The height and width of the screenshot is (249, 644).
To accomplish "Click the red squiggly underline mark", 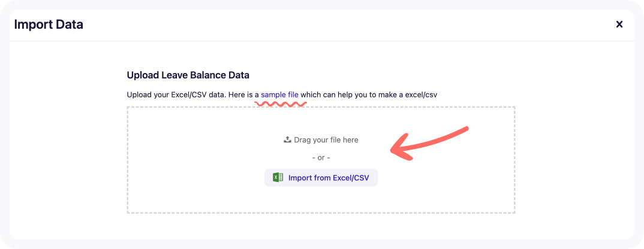I will (x=281, y=104).
